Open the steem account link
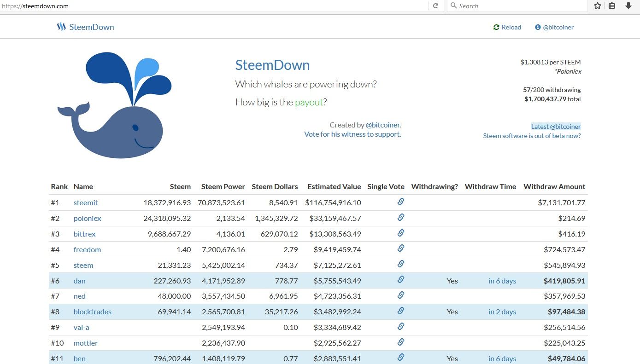This screenshot has height=364, width=640. point(83,265)
